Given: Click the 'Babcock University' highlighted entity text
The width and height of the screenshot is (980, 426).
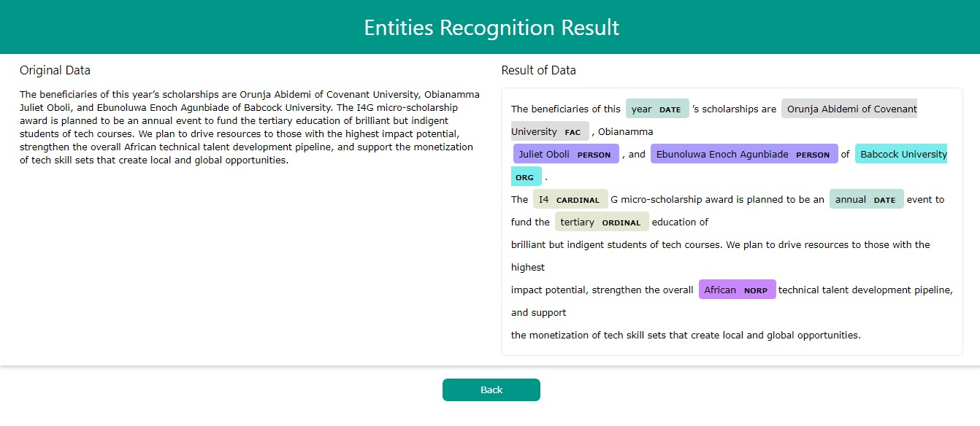Looking at the screenshot, I should 903,155.
